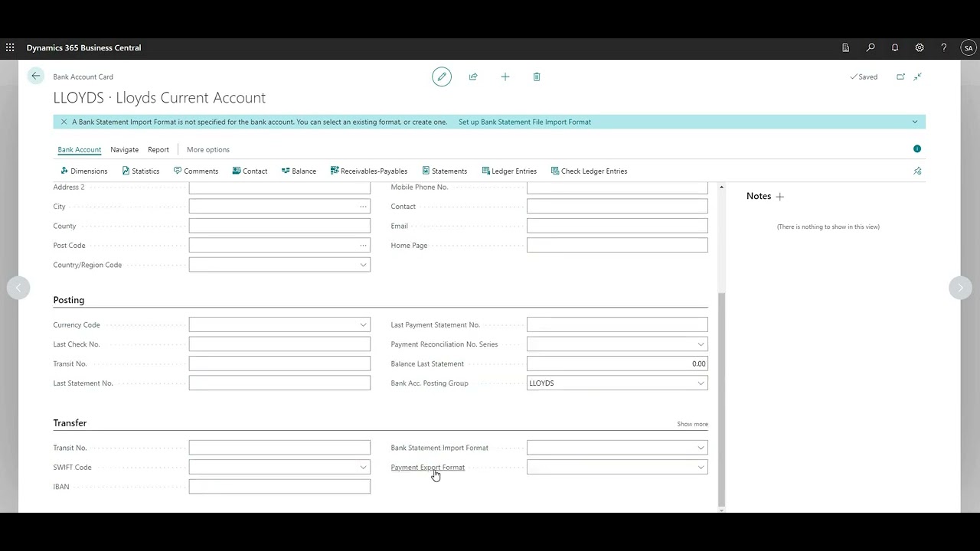The width and height of the screenshot is (980, 551).
Task: Click the Last Statement No. field
Action: pyautogui.click(x=279, y=383)
